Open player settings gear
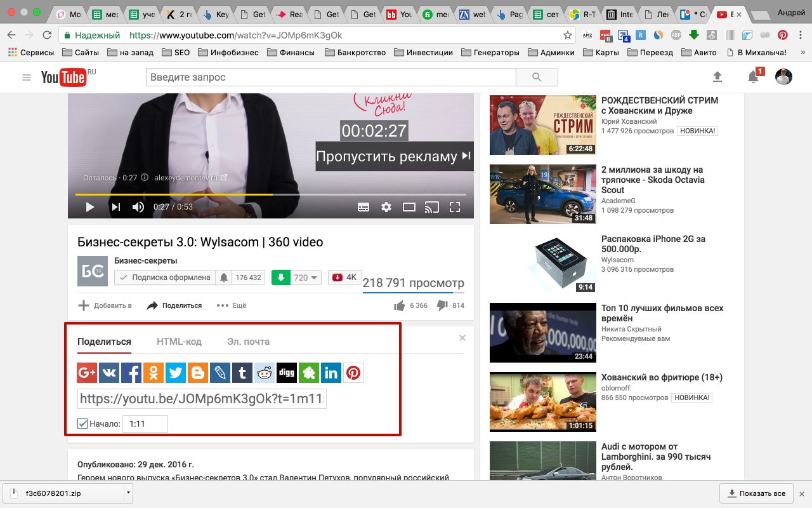Viewport: 812px width, 508px height. point(386,207)
